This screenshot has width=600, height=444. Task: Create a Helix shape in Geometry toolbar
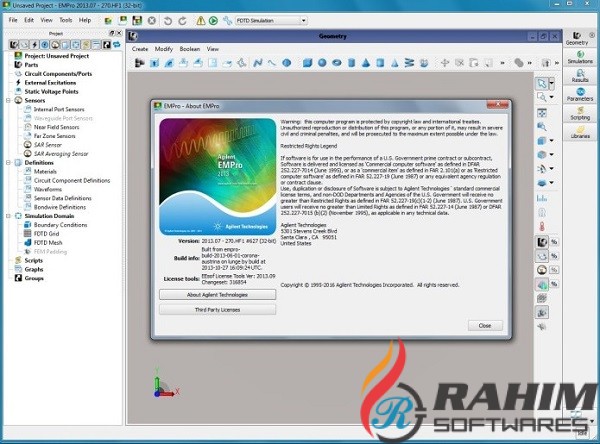point(409,62)
